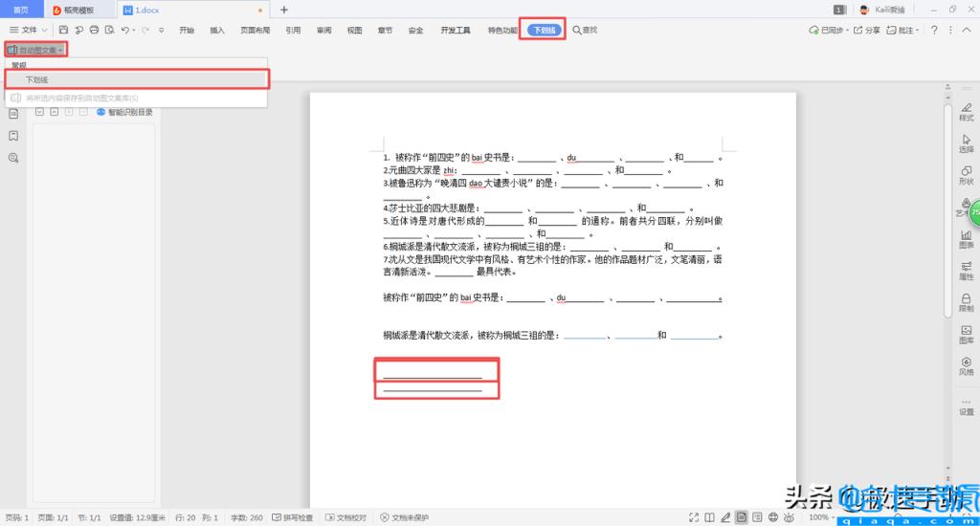
Task: Open the customize quick access toolbar dropdown
Action: [161, 30]
